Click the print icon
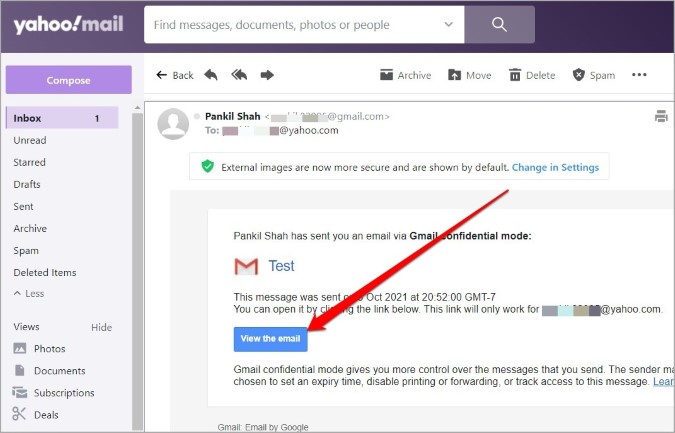Screen dimensions: 675x433 (x=661, y=116)
